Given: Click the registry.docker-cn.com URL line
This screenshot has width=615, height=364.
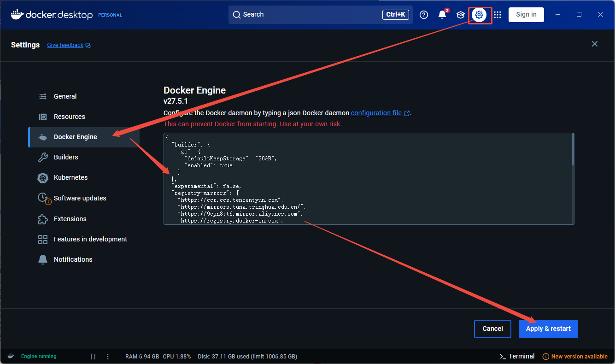Looking at the screenshot, I should coord(230,221).
